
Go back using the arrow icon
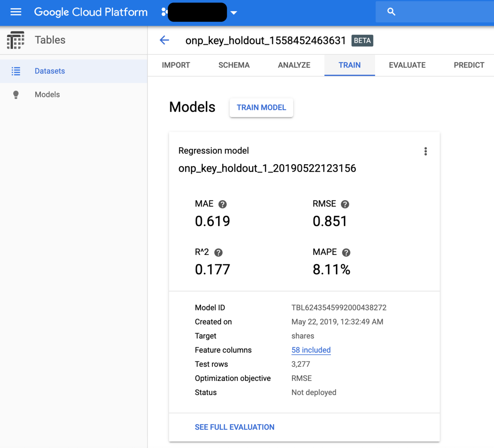click(164, 40)
